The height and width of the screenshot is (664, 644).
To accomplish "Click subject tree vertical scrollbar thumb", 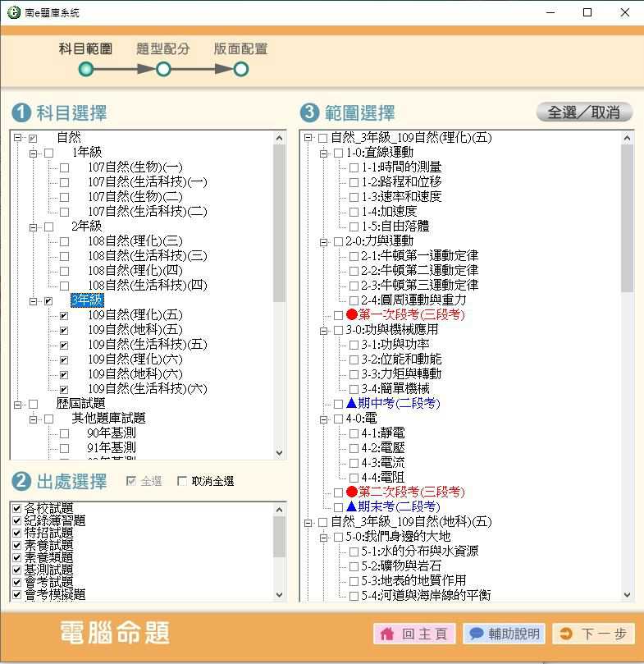I will (x=279, y=223).
